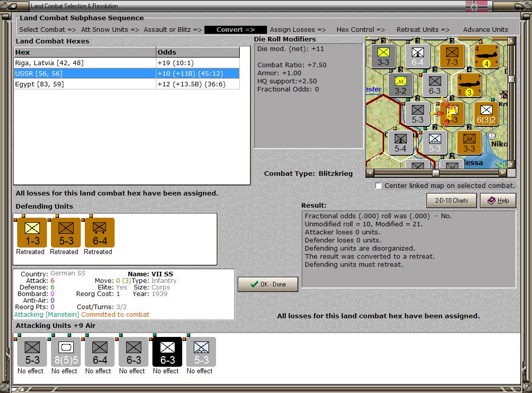Click the +19 (10:1) odds cell
The height and width of the screenshot is (393, 532).
point(198,63)
